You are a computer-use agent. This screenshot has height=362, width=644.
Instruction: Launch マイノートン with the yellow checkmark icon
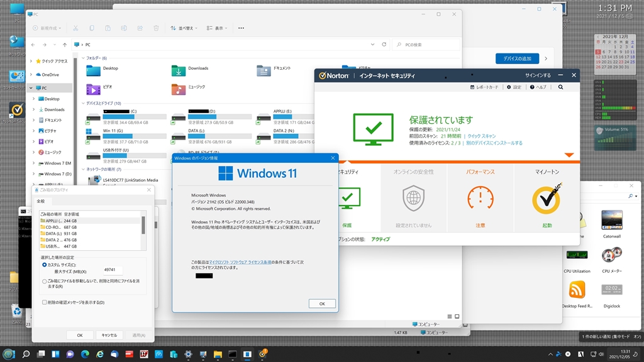(x=547, y=199)
